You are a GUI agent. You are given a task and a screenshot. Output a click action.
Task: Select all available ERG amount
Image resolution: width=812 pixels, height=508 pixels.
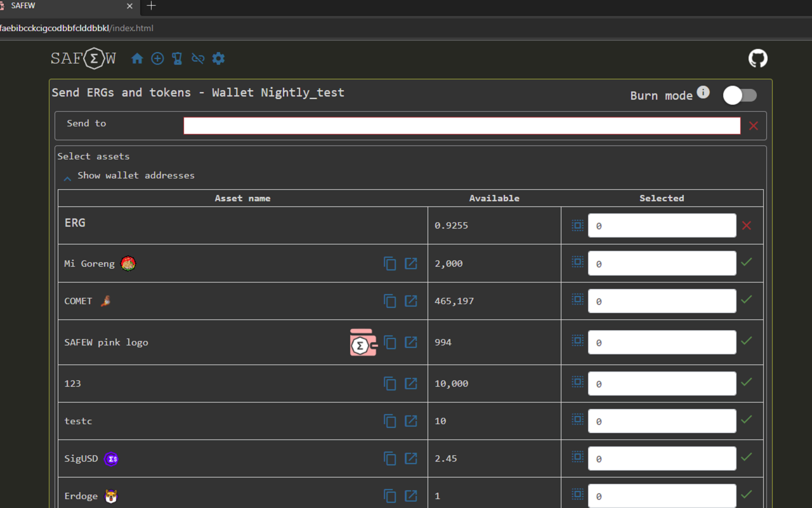click(577, 225)
